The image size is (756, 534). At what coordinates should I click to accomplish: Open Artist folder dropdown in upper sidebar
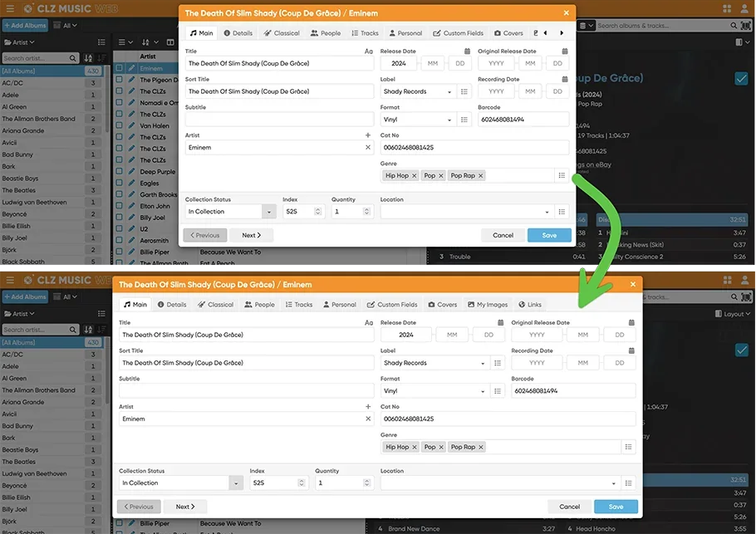point(20,42)
